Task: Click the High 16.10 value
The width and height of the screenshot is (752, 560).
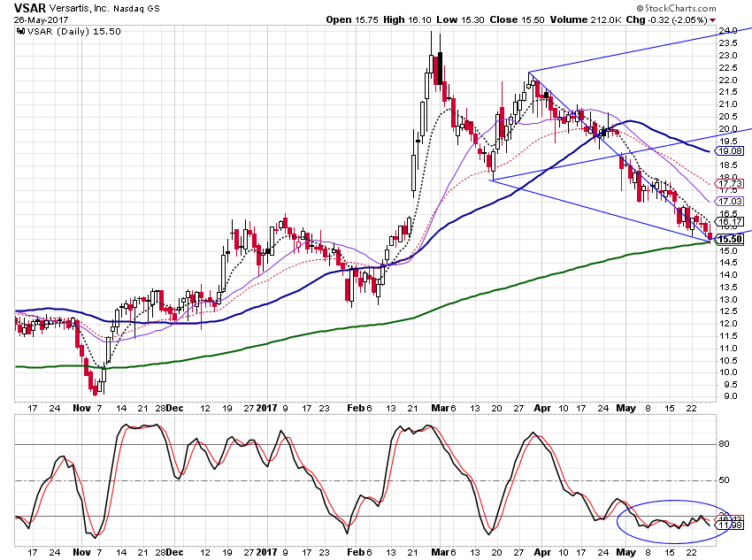Action: point(407,19)
